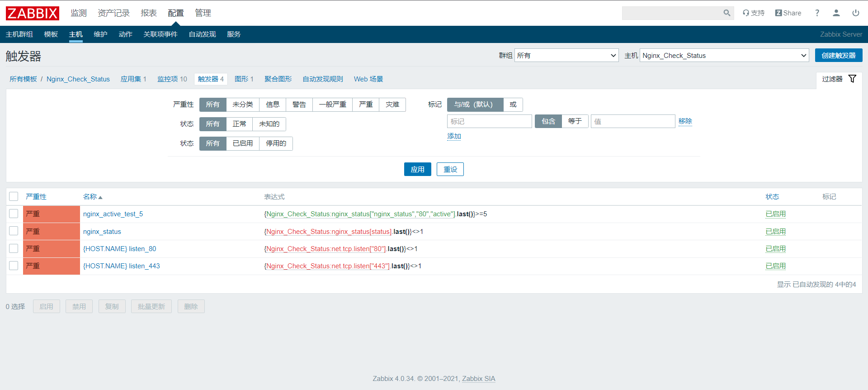Select severity filter 灾难
Viewport: 868px width, 390px height.
coord(392,105)
